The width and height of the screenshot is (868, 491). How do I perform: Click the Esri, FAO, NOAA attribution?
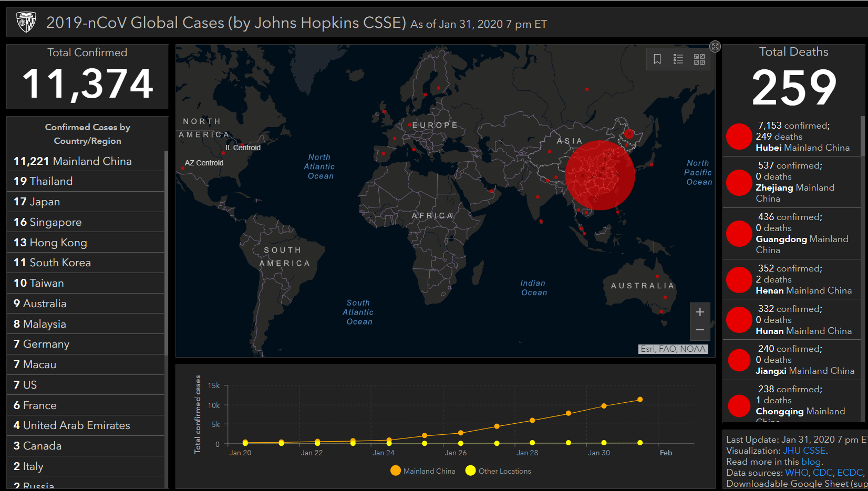click(x=673, y=349)
